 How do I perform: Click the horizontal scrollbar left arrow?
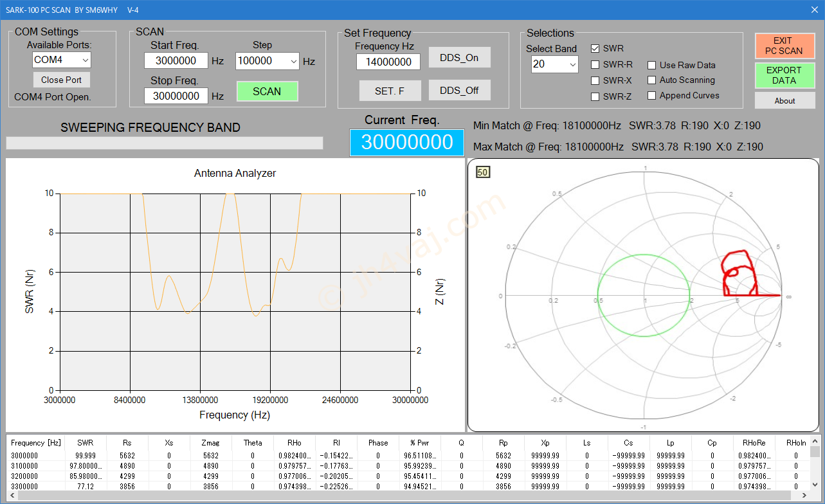tap(12, 496)
